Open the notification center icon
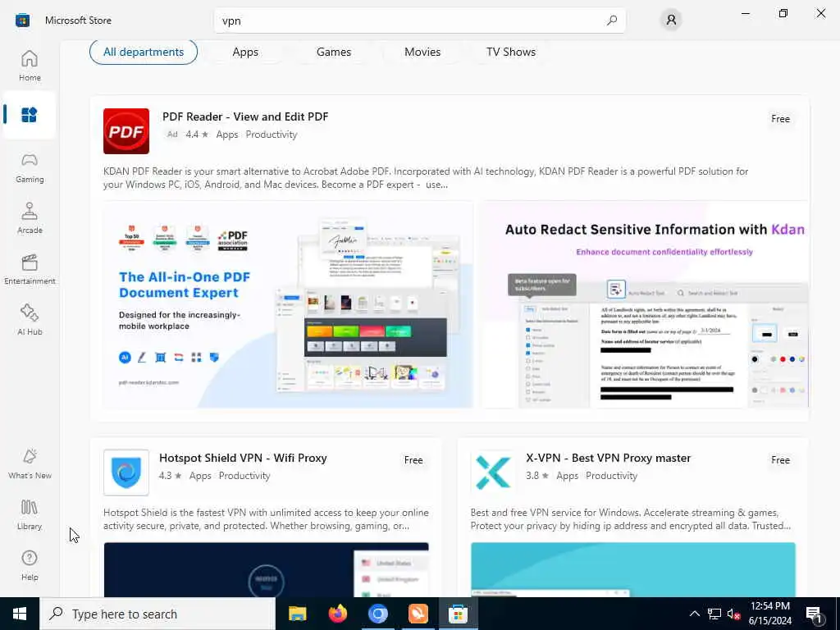The image size is (840, 630). click(x=815, y=614)
